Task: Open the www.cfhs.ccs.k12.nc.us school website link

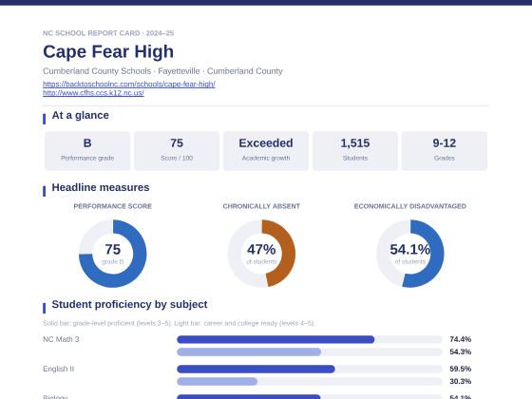Action: point(93,93)
